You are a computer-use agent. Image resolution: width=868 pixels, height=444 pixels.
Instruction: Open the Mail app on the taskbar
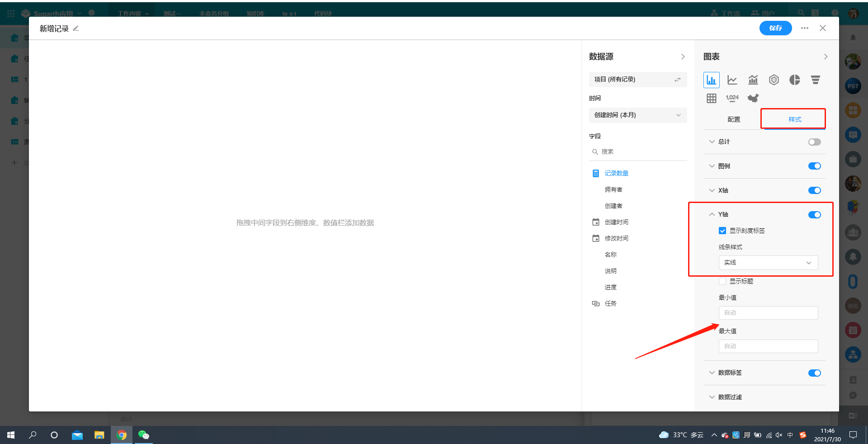click(77, 435)
